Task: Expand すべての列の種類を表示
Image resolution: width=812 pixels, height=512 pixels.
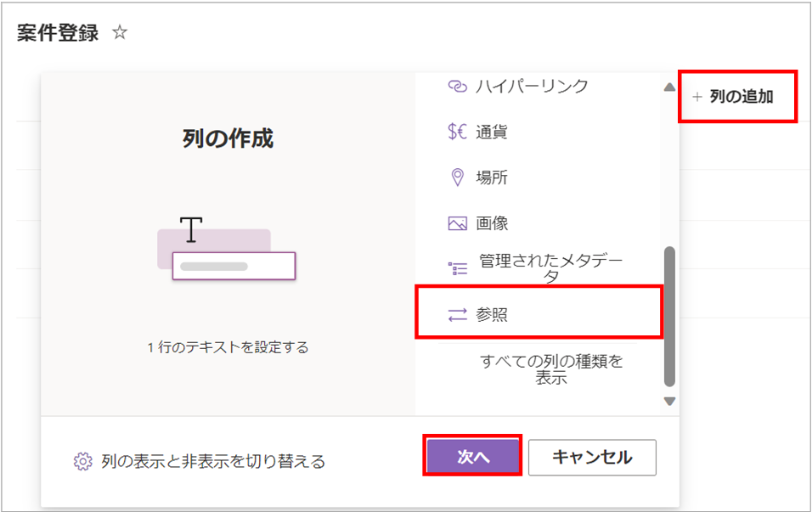Action: [x=551, y=369]
